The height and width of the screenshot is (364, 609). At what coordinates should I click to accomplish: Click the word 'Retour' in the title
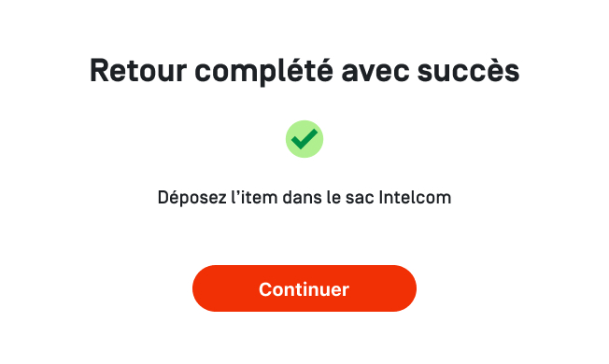coord(138,71)
